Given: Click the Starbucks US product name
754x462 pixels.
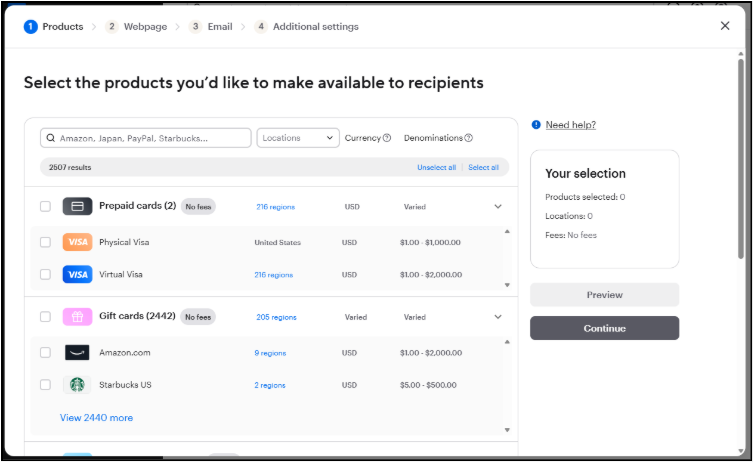Looking at the screenshot, I should 125,385.
